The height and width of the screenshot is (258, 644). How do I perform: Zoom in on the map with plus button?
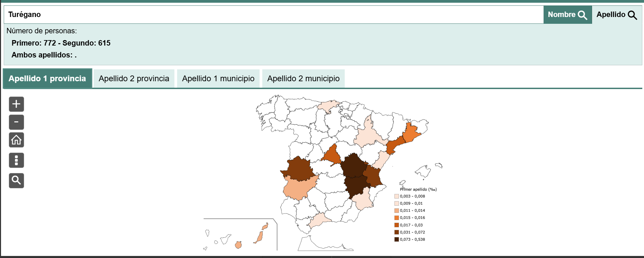coord(16,104)
